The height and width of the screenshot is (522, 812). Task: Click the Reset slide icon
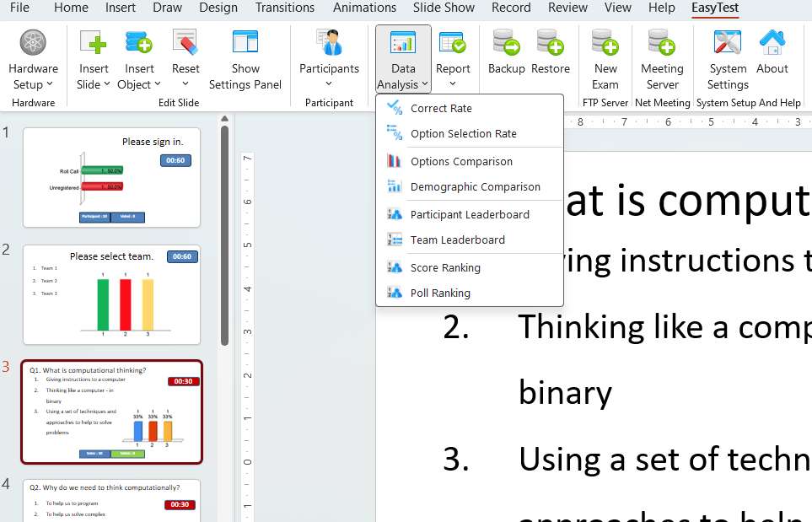[186, 44]
